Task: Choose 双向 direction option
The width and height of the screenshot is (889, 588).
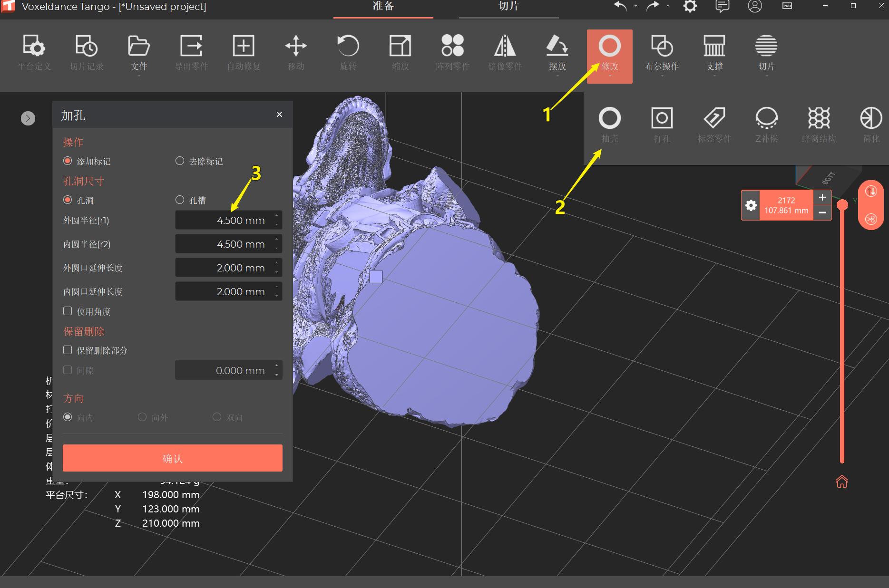Action: [216, 417]
